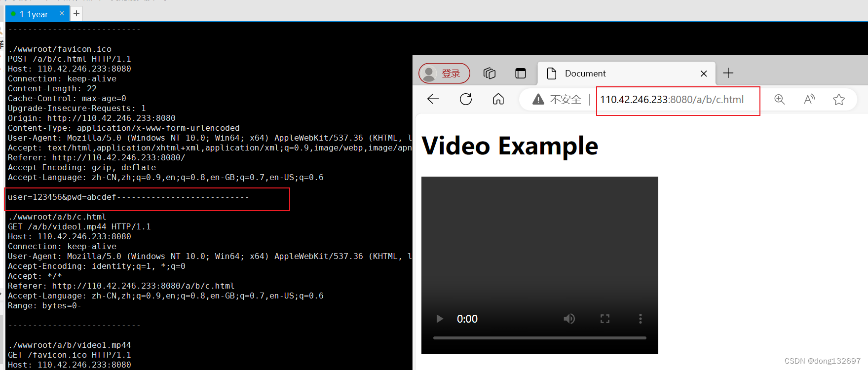Click 'Cache-Control: max-age=0' line
Viewport: 868px width, 370px height.
click(67, 98)
